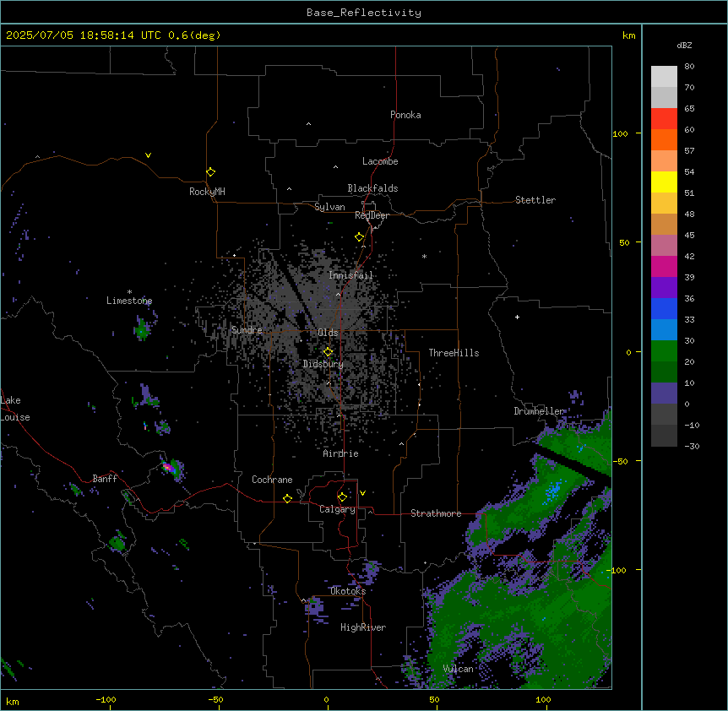This screenshot has height=711, width=728.
Task: Select the Blackfalds city label
Action: pyautogui.click(x=372, y=188)
